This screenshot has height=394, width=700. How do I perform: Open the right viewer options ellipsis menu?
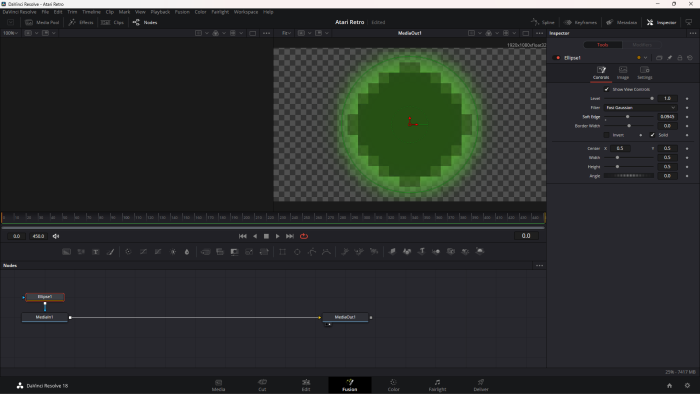coord(539,33)
